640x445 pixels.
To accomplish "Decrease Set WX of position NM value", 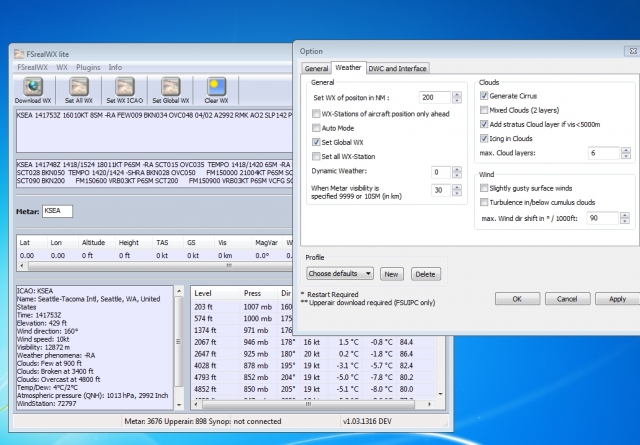I will pyautogui.click(x=457, y=100).
